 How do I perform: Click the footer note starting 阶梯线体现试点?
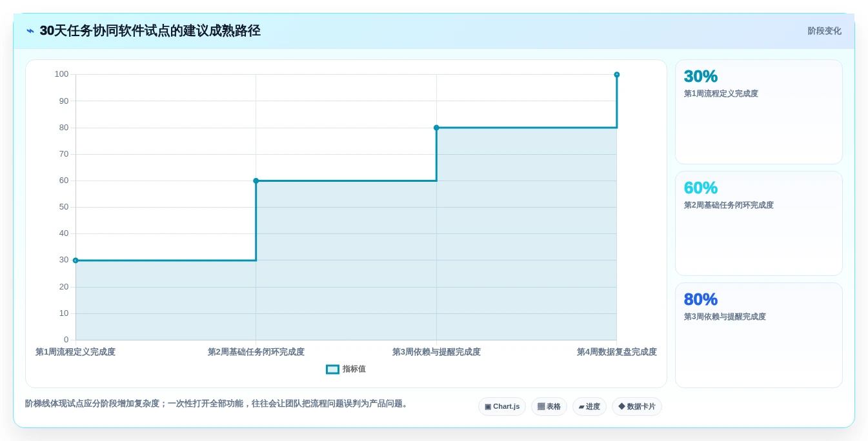tap(217, 404)
